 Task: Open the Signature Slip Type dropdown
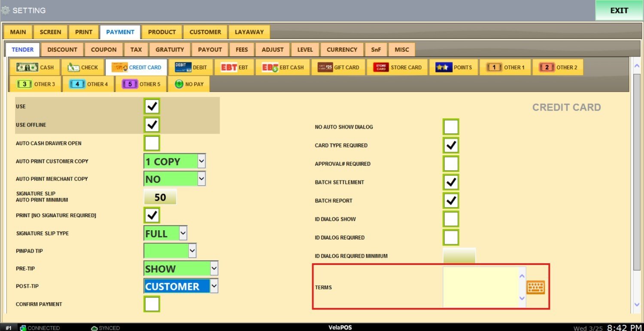(x=183, y=233)
